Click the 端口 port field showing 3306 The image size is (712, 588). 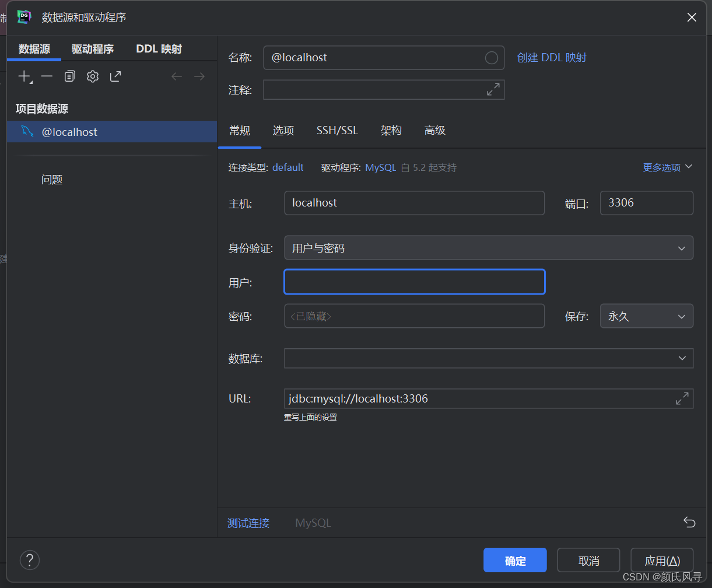point(647,203)
